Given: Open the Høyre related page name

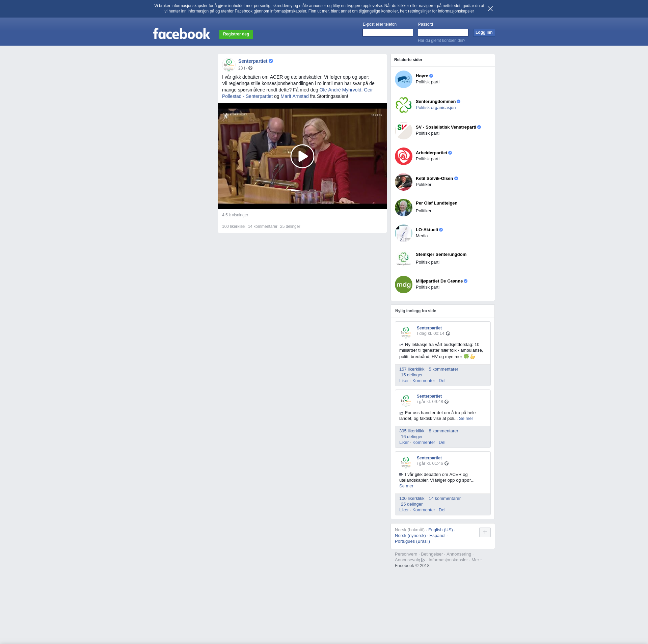Looking at the screenshot, I should tap(422, 76).
